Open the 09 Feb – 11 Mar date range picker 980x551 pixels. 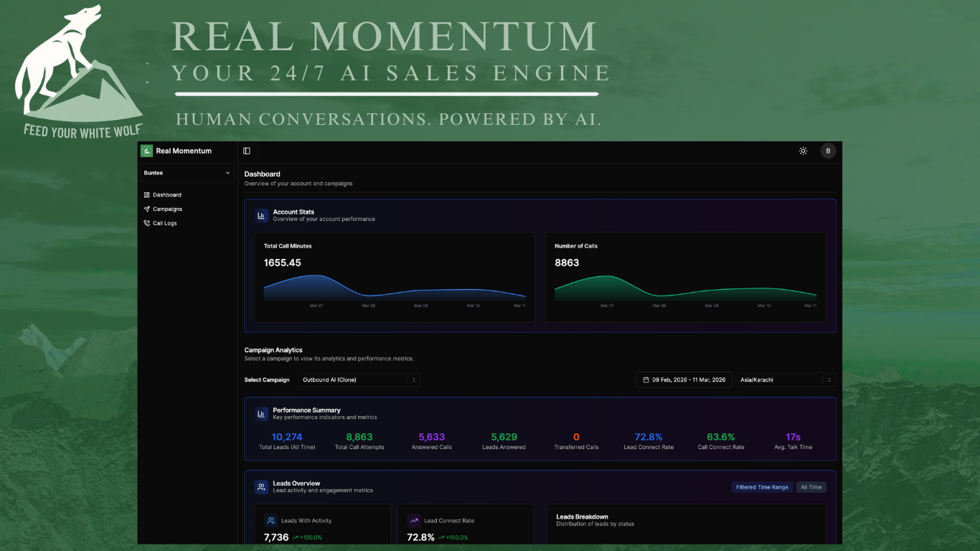[684, 380]
